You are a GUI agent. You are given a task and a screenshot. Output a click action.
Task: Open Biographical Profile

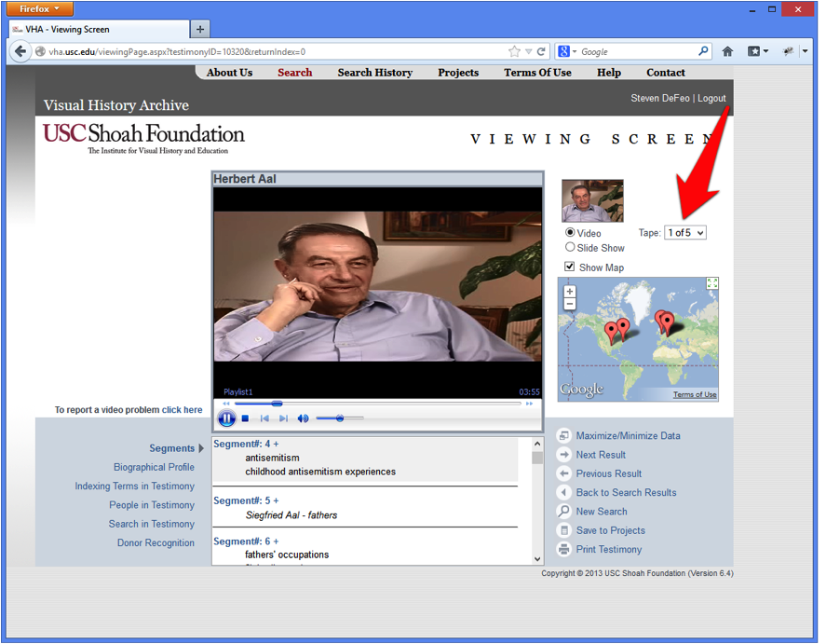point(154,467)
